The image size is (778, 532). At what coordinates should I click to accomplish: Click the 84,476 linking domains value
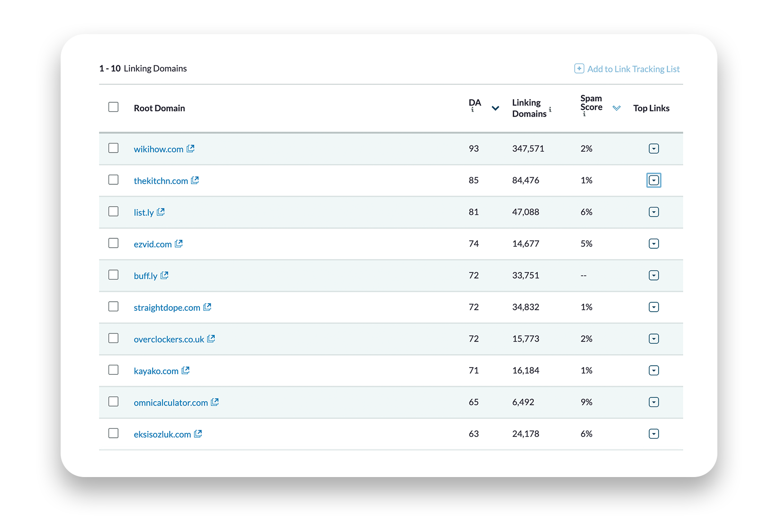point(525,180)
